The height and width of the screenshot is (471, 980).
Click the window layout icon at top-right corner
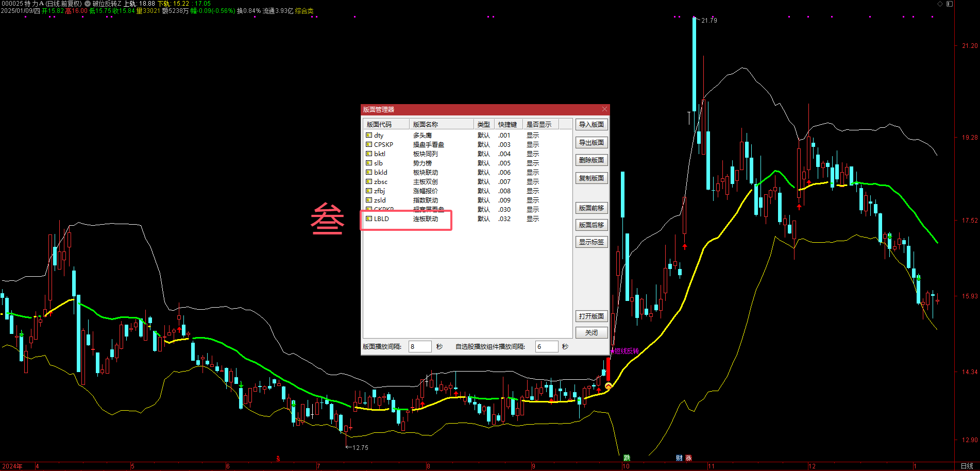point(950,4)
